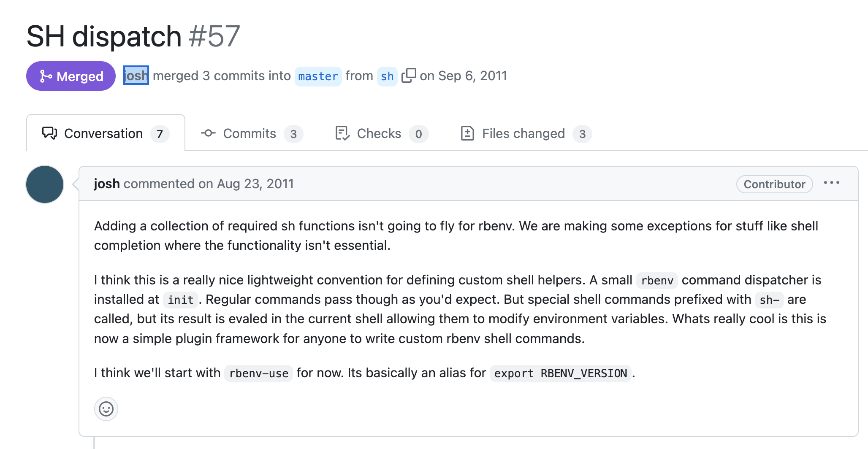Open the master branch link
Image resolution: width=868 pixels, height=449 pixels.
[x=318, y=76]
